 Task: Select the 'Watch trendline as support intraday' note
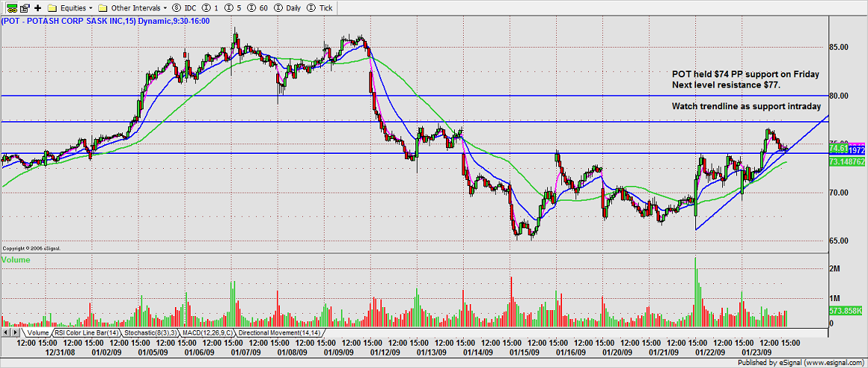pos(746,106)
